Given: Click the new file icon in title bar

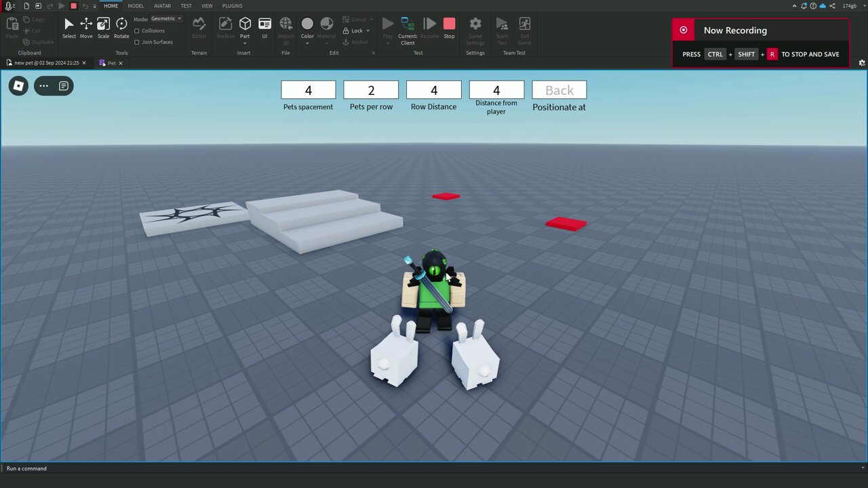Looking at the screenshot, I should click(26, 6).
